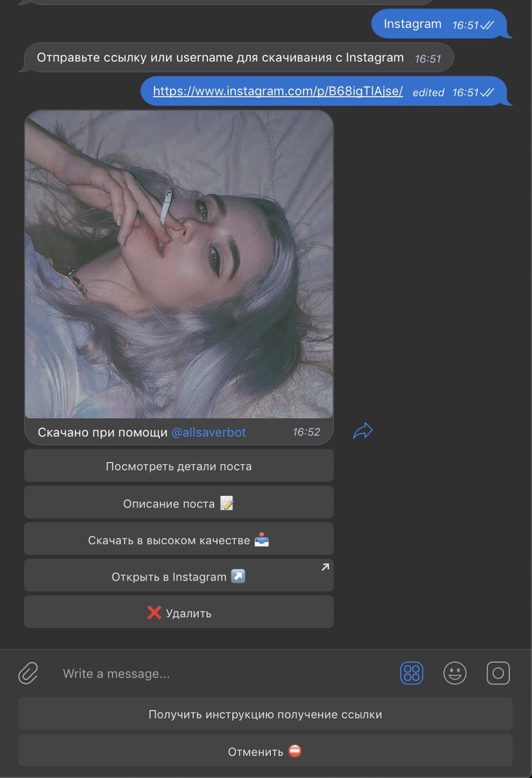Click "Посмотреть детали поста" button

click(179, 466)
